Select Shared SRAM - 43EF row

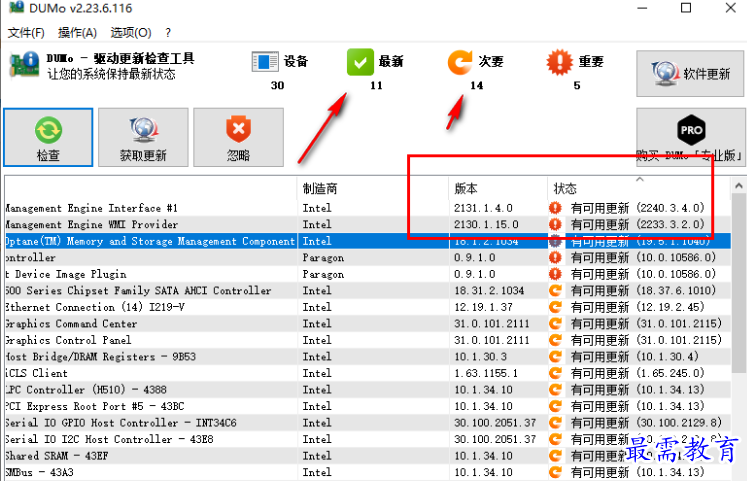point(368,456)
